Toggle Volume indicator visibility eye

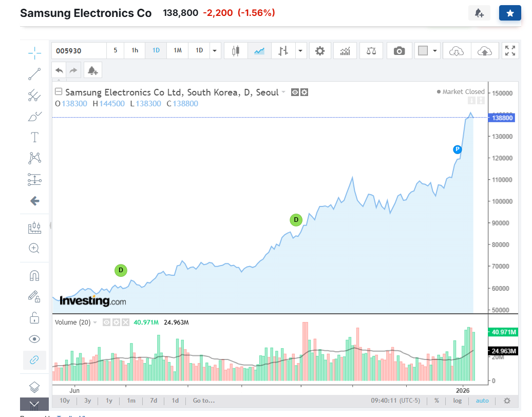(x=106, y=323)
